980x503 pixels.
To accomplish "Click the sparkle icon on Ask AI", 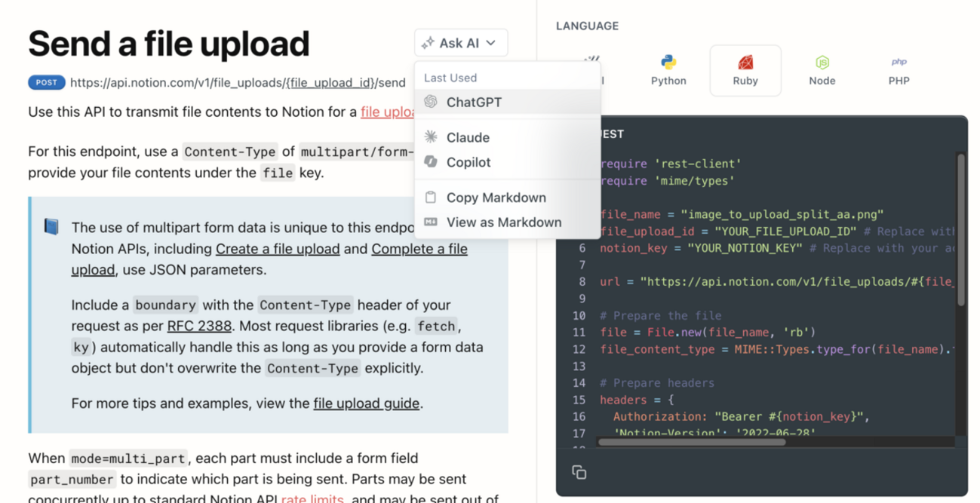I will click(428, 43).
